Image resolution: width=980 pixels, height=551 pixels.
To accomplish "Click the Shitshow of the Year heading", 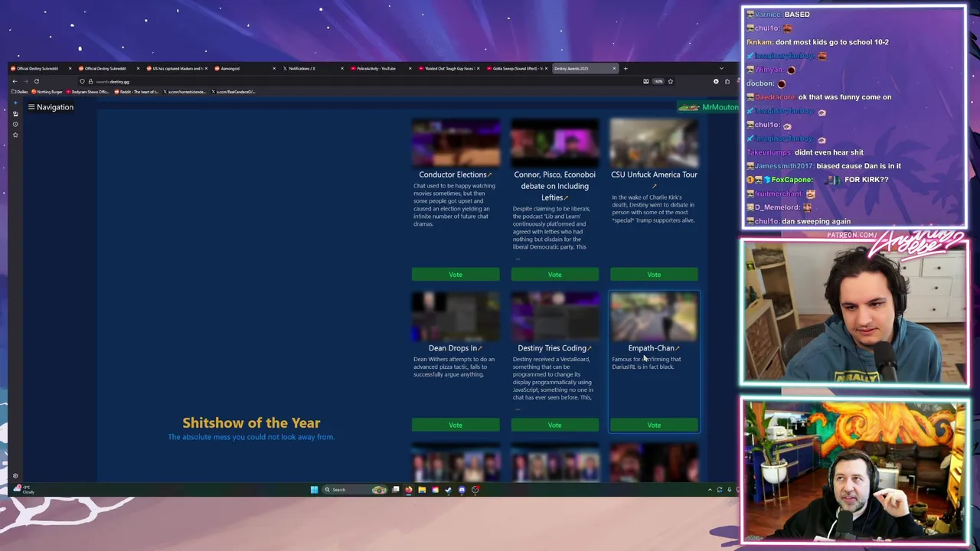I will coord(251,422).
